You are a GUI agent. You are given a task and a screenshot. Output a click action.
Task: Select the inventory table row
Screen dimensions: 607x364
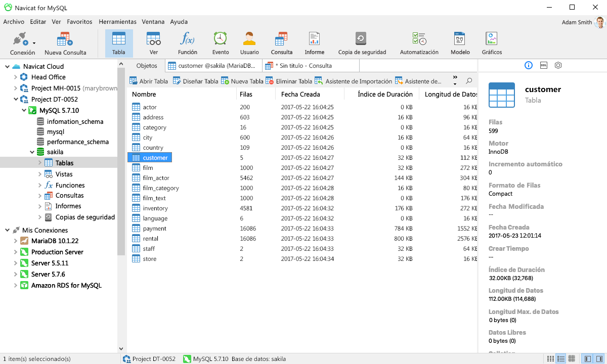pos(302,208)
